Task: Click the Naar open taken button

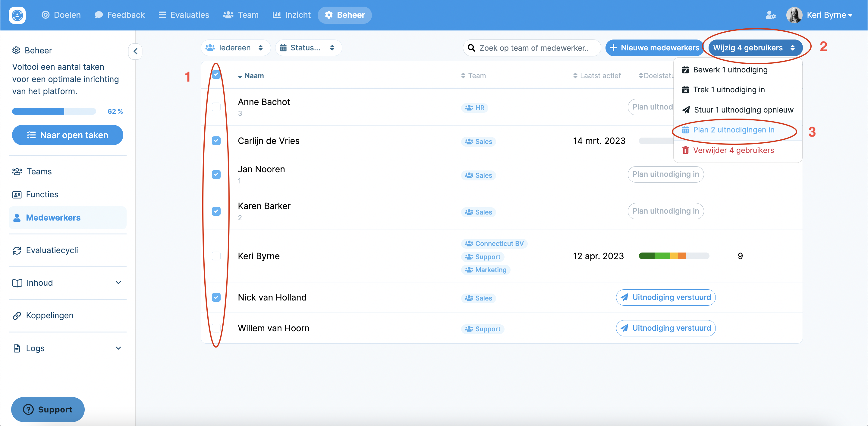Action: (x=68, y=135)
